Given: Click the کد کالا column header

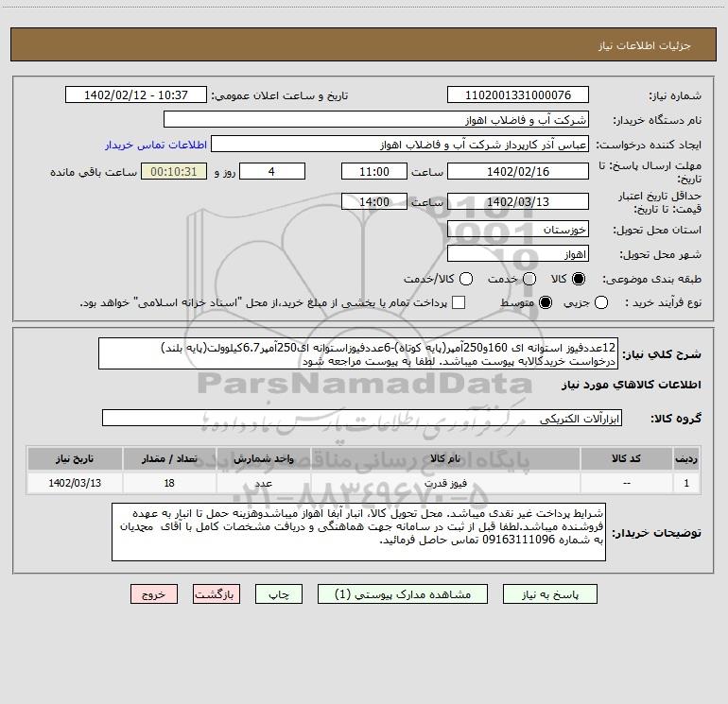Looking at the screenshot, I should pos(626,458).
